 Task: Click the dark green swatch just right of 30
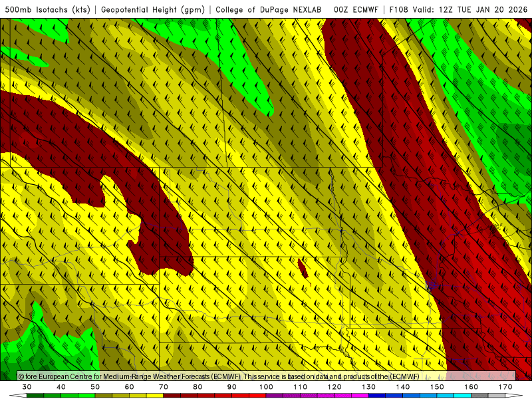pyautogui.click(x=35, y=395)
